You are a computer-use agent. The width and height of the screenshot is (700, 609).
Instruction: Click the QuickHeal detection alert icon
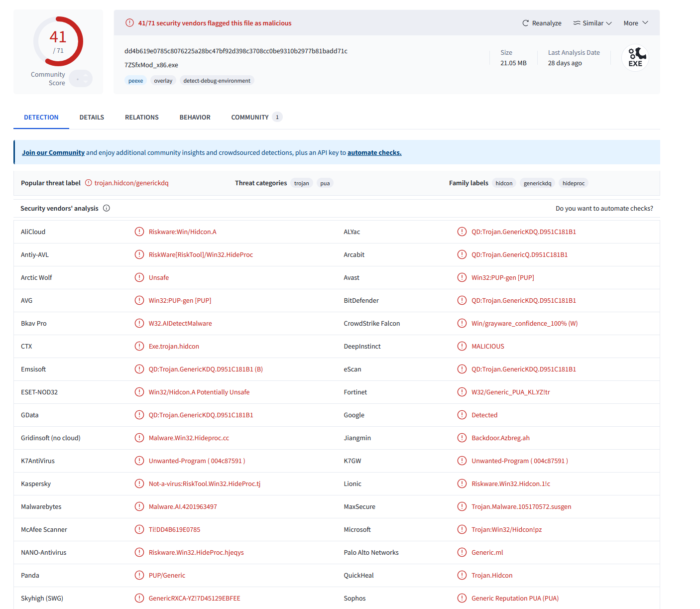[462, 575]
